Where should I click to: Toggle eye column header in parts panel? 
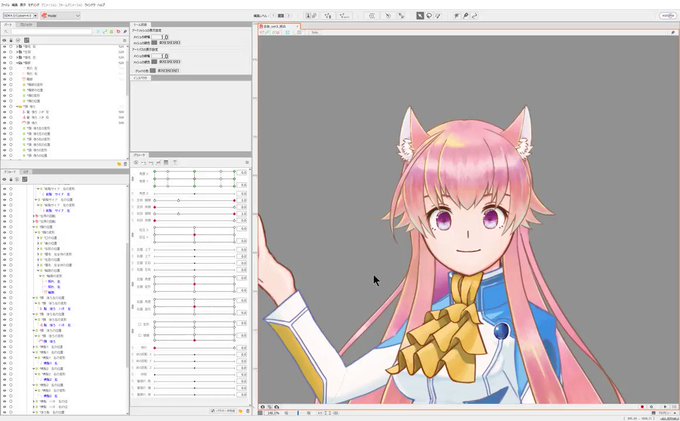pos(4,40)
